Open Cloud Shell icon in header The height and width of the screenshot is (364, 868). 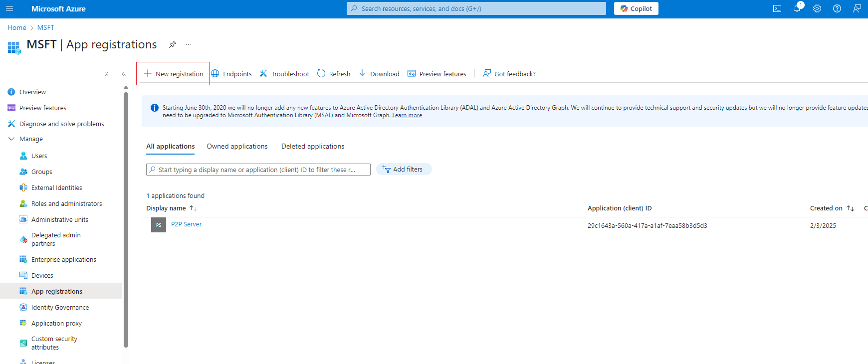(777, 8)
